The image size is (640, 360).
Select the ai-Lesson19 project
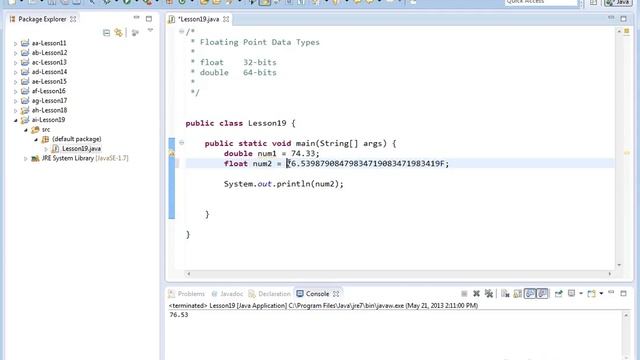(x=49, y=120)
